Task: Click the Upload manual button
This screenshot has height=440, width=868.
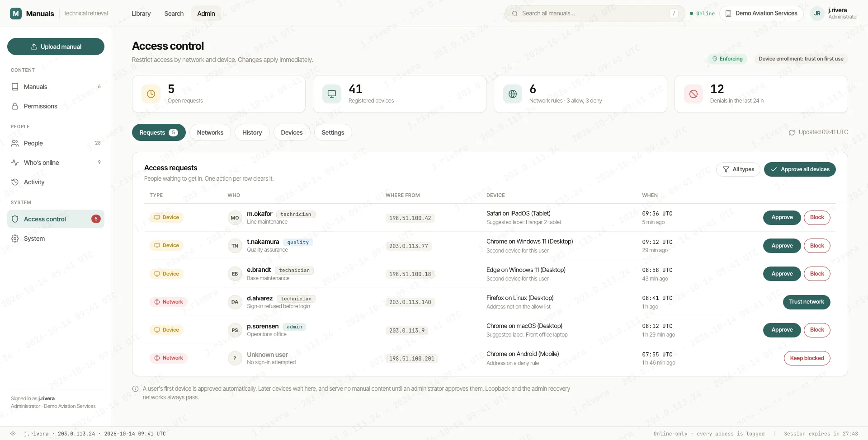Action: tap(56, 47)
